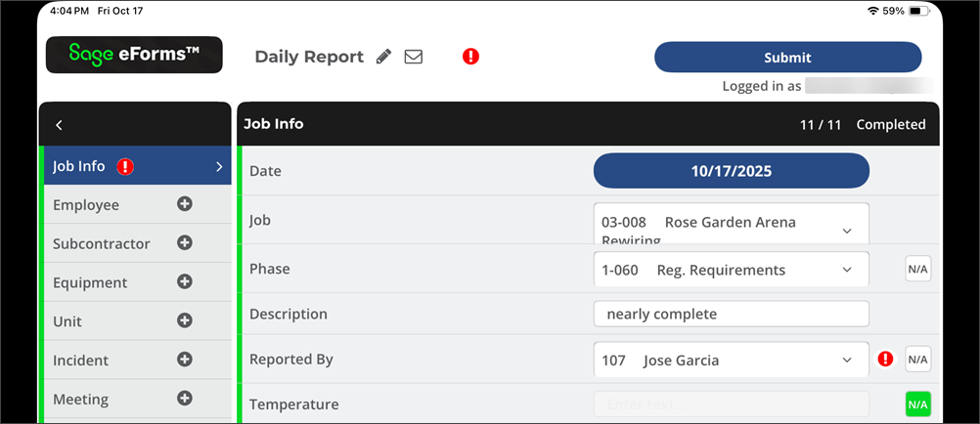980x424 pixels.
Task: Add a Meeting with the plus icon
Action: (184, 399)
